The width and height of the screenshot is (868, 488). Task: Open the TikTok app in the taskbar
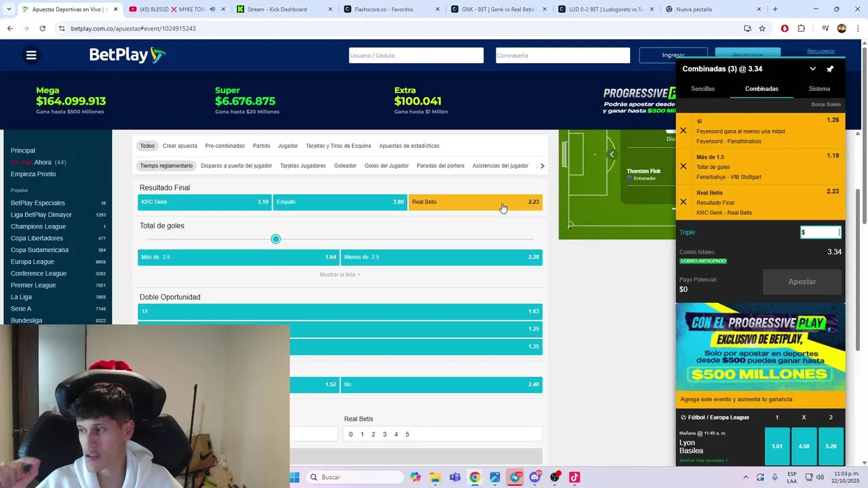[x=574, y=477]
